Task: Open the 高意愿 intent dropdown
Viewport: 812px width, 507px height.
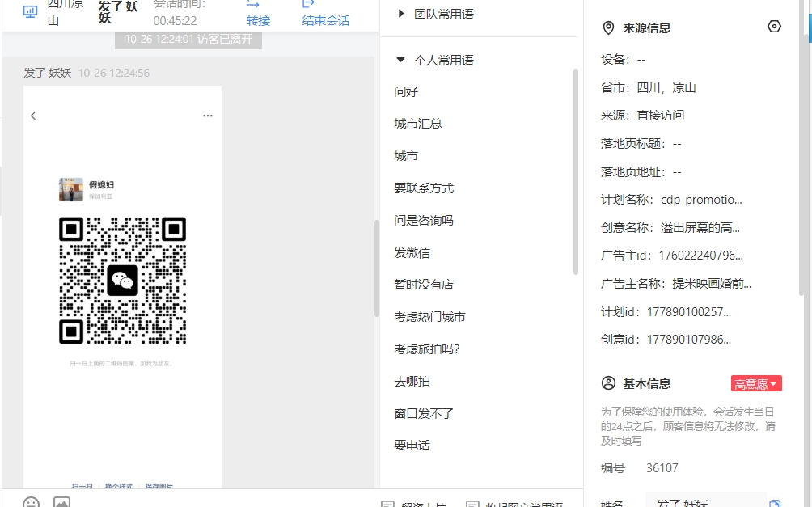Action: click(x=756, y=384)
